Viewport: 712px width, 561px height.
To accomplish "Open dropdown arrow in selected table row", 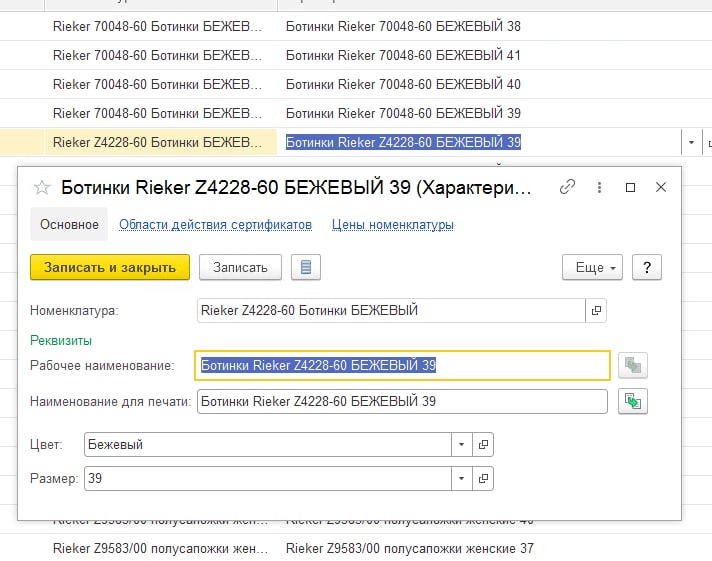I will 691,142.
